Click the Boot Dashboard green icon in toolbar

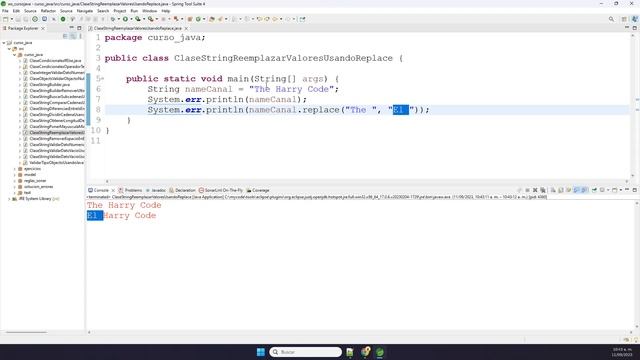(x=63, y=19)
